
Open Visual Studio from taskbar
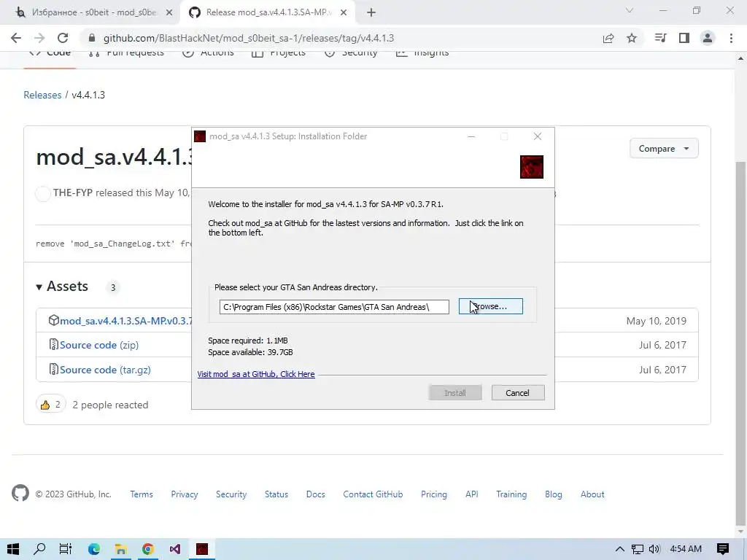point(175,549)
